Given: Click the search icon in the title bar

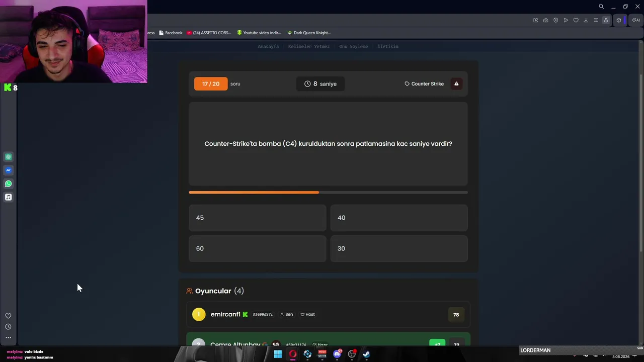Looking at the screenshot, I should 601,7.
